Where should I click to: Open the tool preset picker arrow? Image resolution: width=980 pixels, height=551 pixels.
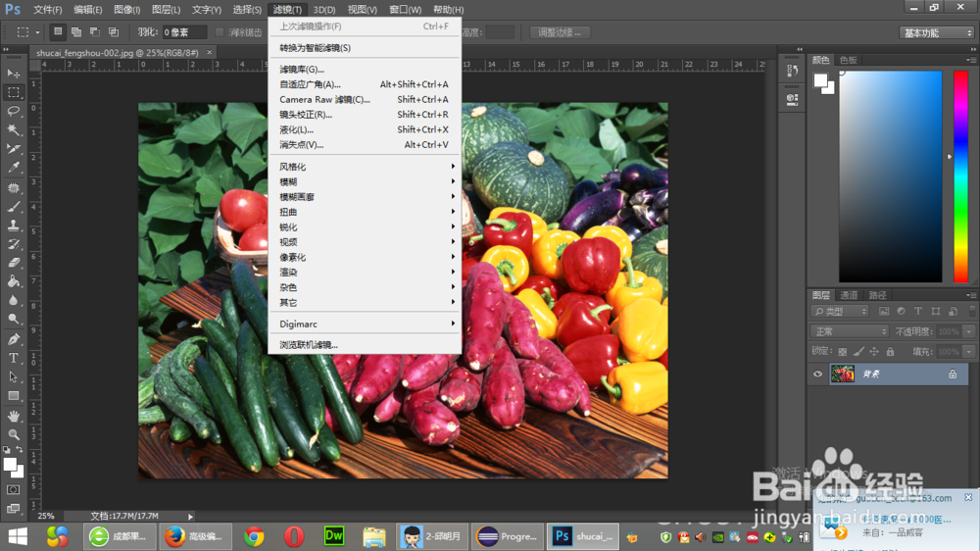point(37,32)
